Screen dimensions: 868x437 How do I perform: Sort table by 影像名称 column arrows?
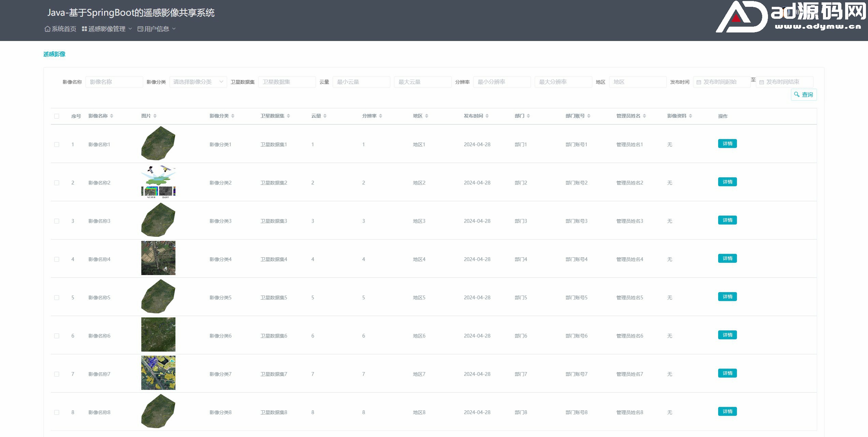click(112, 116)
